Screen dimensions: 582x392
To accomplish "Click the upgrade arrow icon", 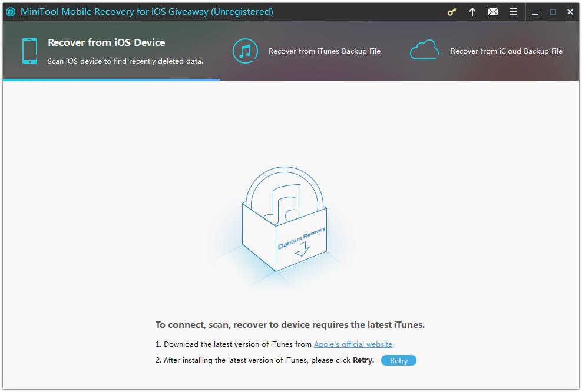I will pyautogui.click(x=472, y=12).
